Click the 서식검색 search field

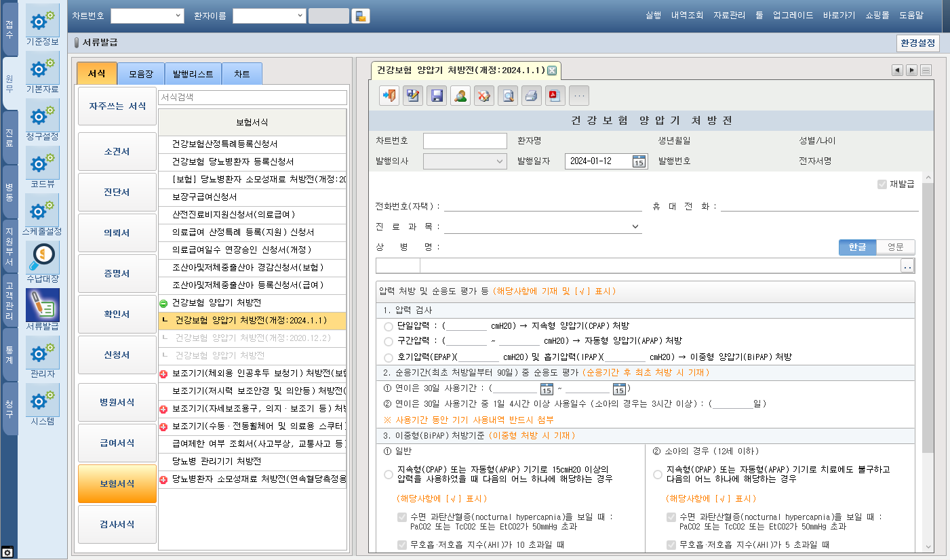pyautogui.click(x=252, y=98)
